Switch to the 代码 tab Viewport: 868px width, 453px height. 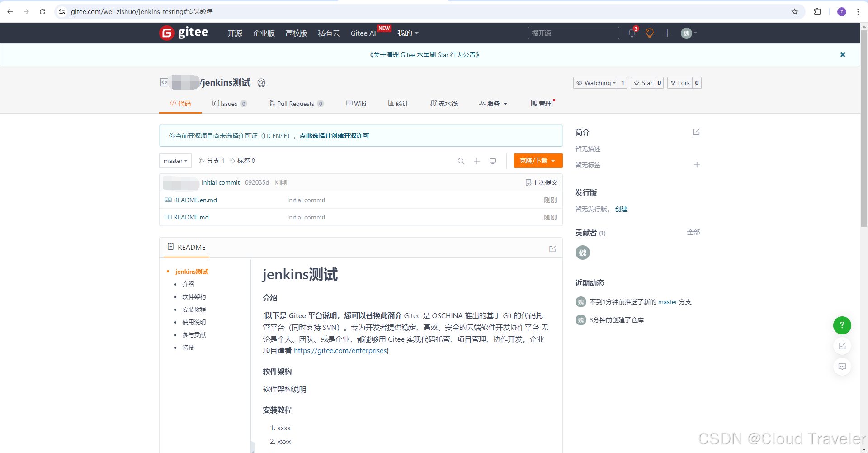pyautogui.click(x=180, y=104)
